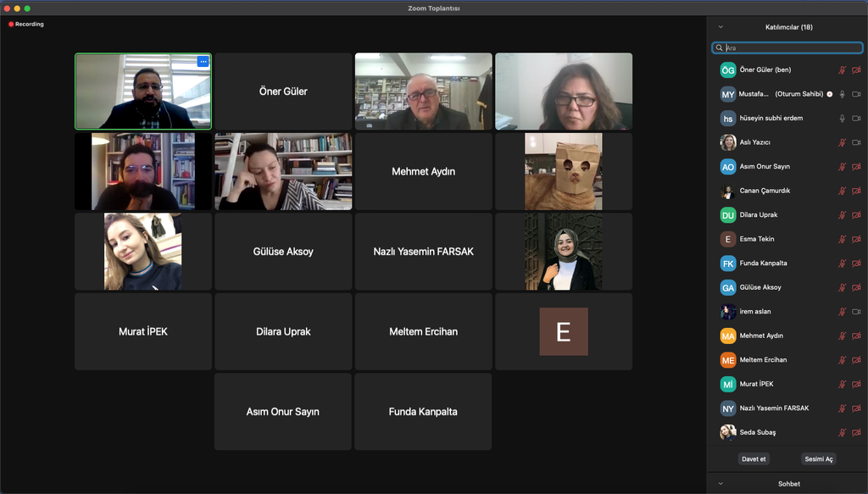Viewport: 868px width, 494px height.
Task: Select the Meltem Ercihan video tile
Action: [x=424, y=331]
